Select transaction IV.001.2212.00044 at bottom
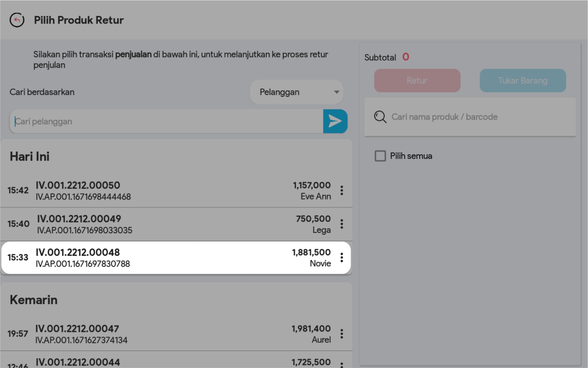The width and height of the screenshot is (588, 368). coord(170,362)
